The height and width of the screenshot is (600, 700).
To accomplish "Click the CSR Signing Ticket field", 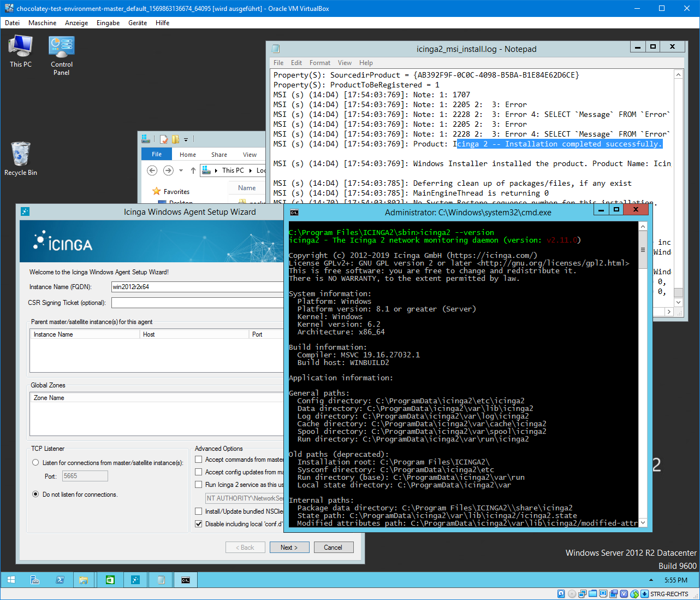I will click(198, 303).
